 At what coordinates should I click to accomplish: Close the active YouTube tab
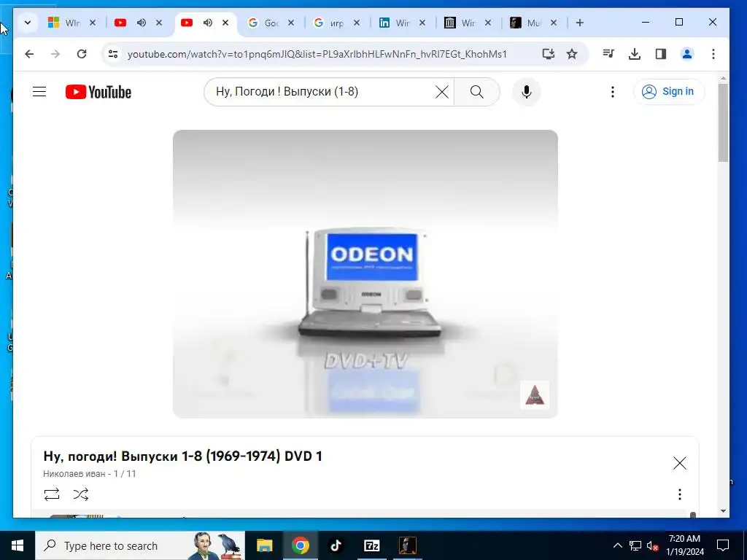click(x=225, y=23)
